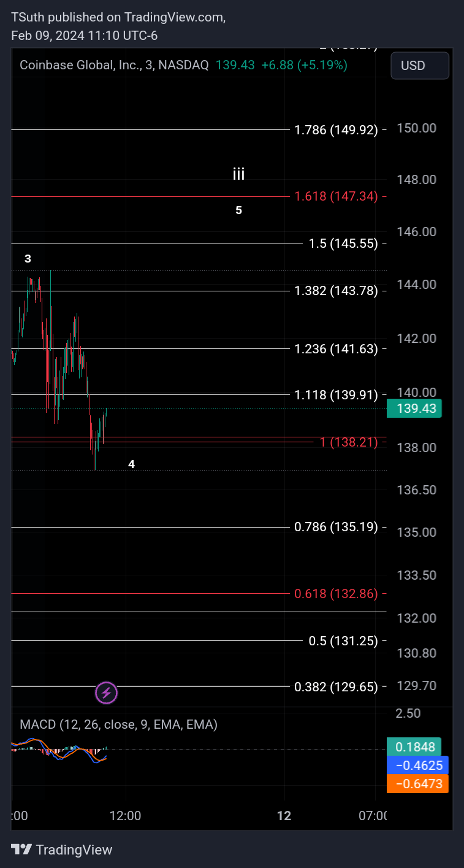This screenshot has width=464, height=868.
Task: Click the date 12 label on the time axis
Action: click(284, 816)
